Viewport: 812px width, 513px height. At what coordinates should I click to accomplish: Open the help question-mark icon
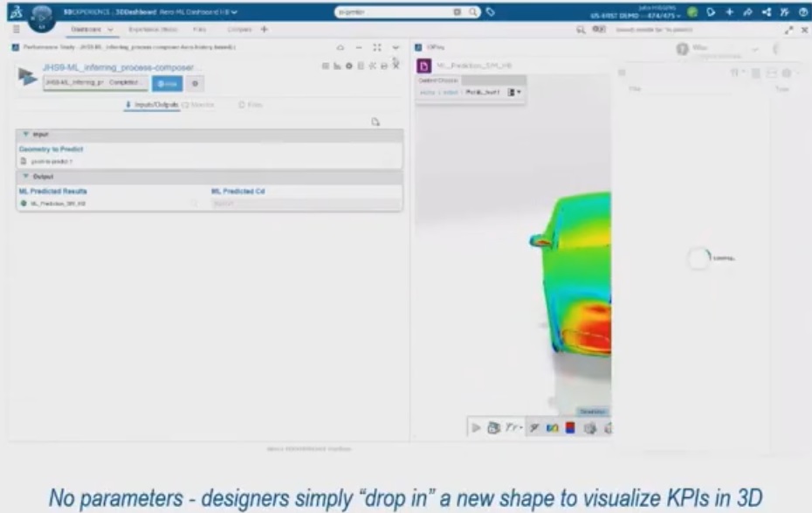(802, 12)
